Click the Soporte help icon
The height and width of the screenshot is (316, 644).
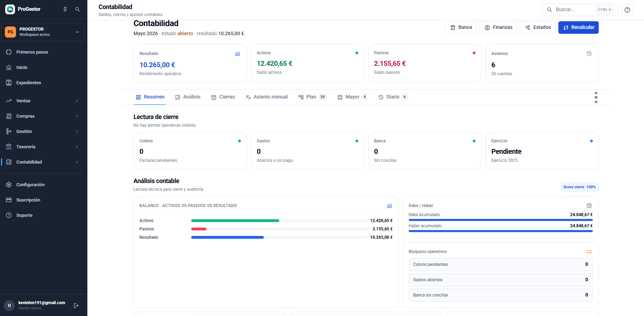[x=9, y=215]
